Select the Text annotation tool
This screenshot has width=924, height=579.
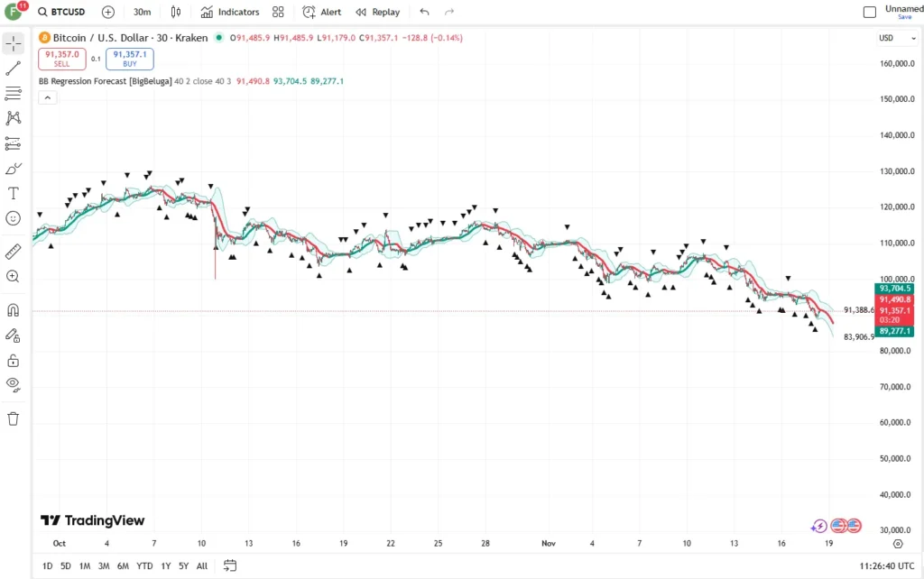13,194
